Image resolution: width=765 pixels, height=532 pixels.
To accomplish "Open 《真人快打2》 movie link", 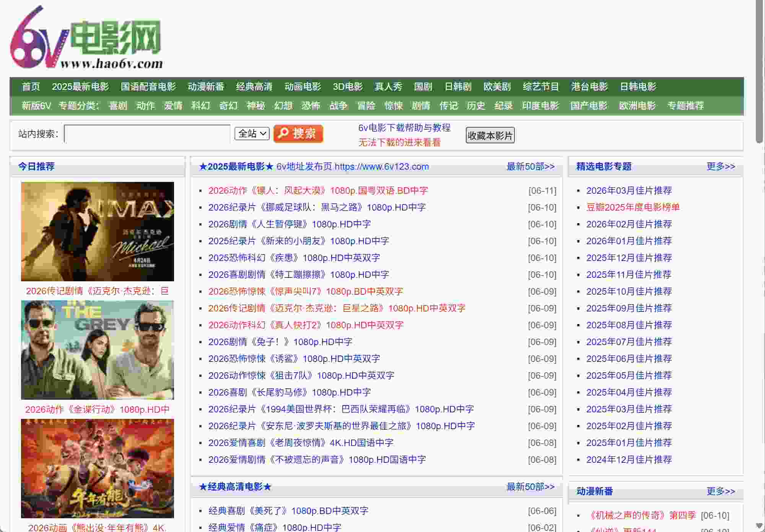I will pos(306,325).
